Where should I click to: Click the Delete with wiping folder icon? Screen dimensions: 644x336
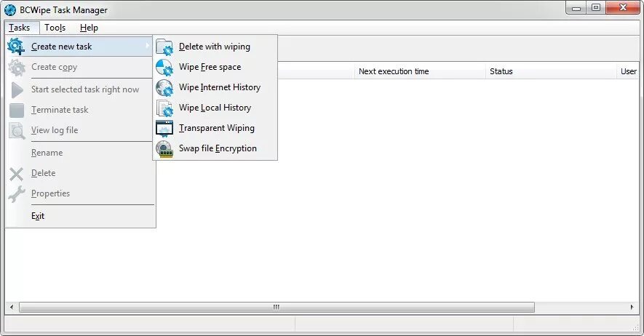[x=164, y=47]
